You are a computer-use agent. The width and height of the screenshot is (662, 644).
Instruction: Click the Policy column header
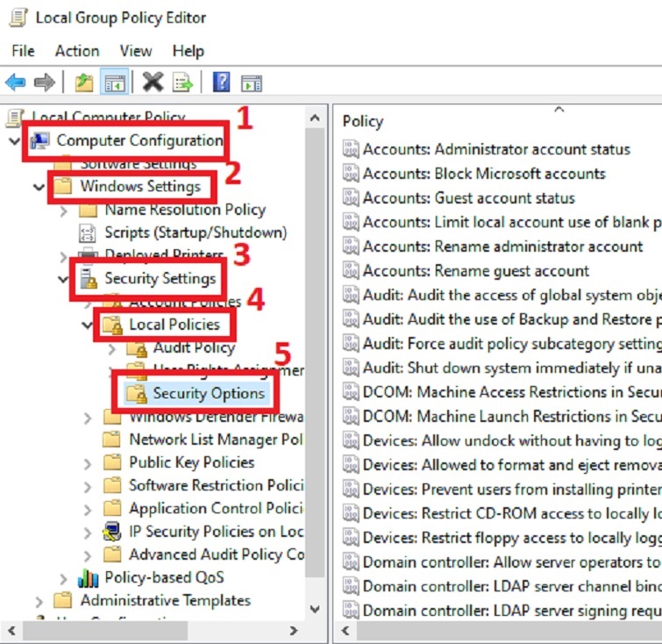pos(363,121)
